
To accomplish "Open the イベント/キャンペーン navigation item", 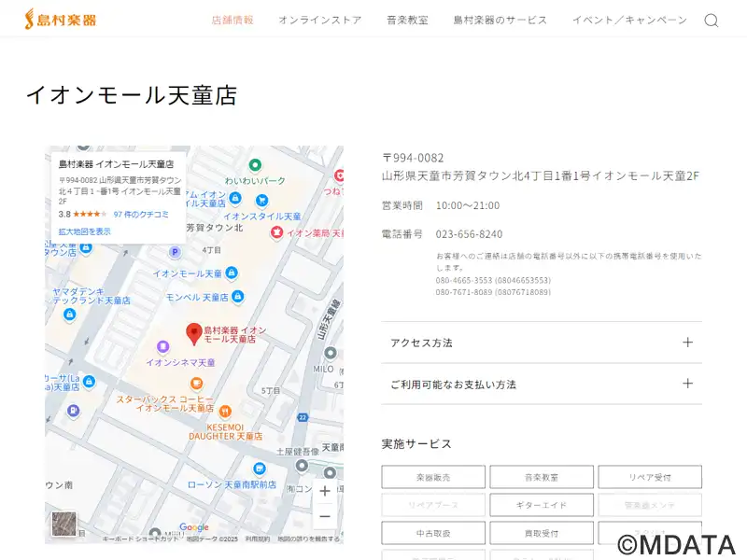I will pyautogui.click(x=629, y=20).
